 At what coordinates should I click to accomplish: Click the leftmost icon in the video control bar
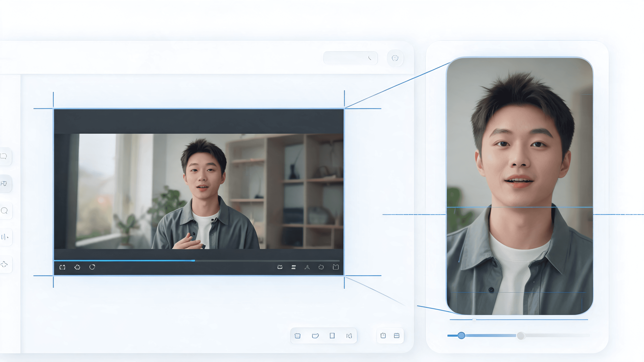(x=62, y=267)
